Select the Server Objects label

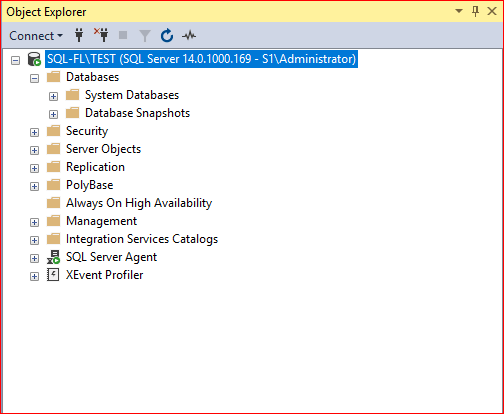coord(103,149)
